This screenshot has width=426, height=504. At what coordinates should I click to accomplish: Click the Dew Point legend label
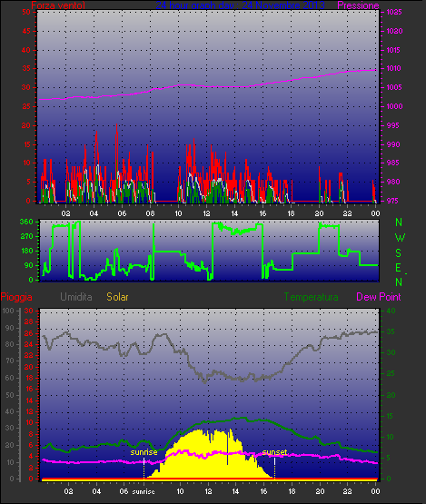(x=379, y=297)
